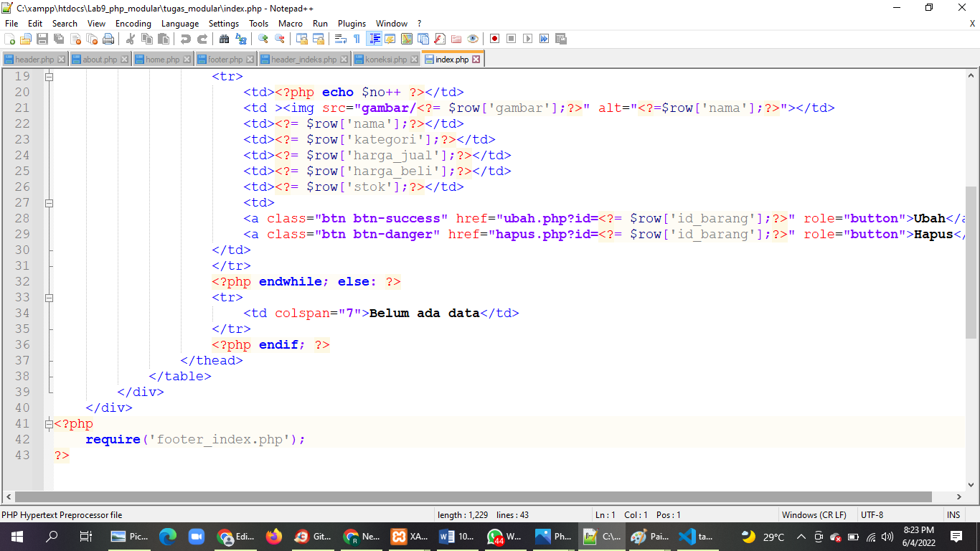
Task: Click horizontal scrollbar right arrow
Action: click(x=959, y=496)
